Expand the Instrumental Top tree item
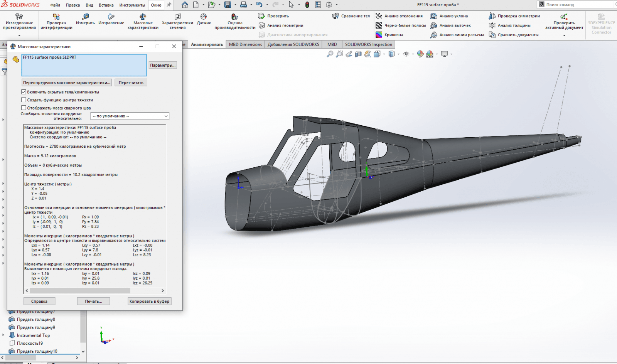 click(3, 335)
